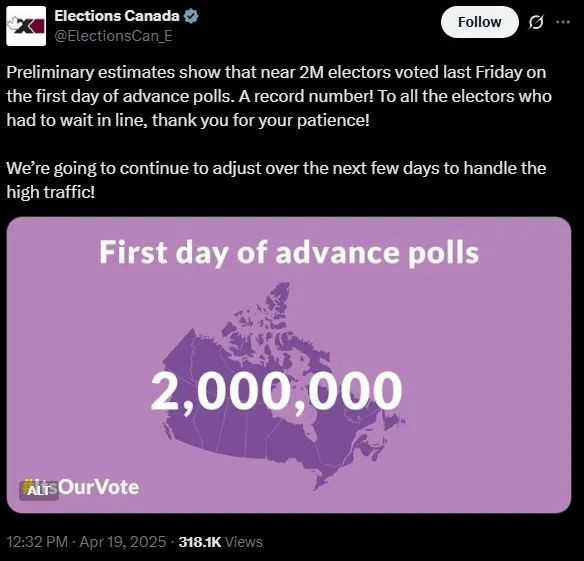Open the three-dot more options menu
Viewport: 584px width, 561px height.
point(563,22)
